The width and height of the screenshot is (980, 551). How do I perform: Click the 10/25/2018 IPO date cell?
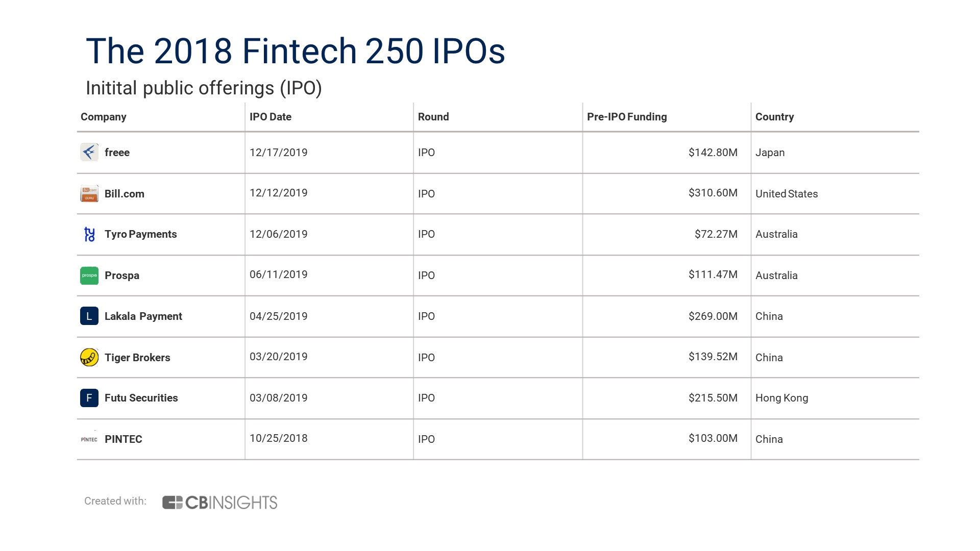279,438
